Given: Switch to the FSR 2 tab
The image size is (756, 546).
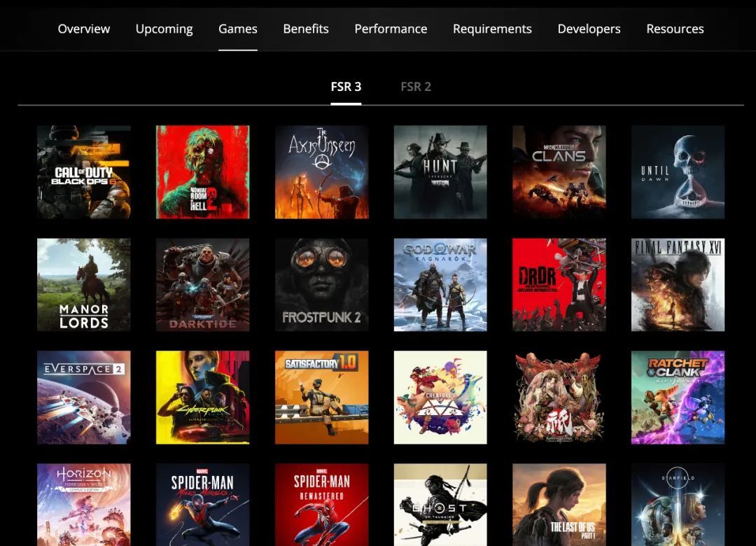Looking at the screenshot, I should (416, 87).
